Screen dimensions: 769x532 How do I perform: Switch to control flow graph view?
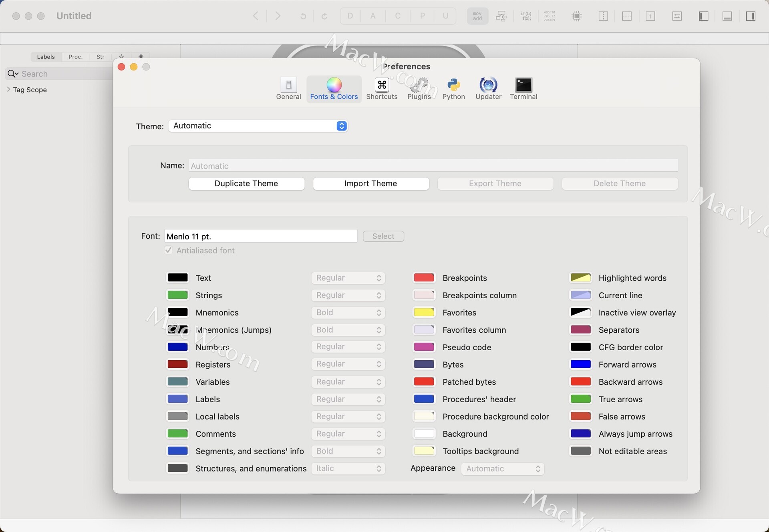pyautogui.click(x=501, y=16)
